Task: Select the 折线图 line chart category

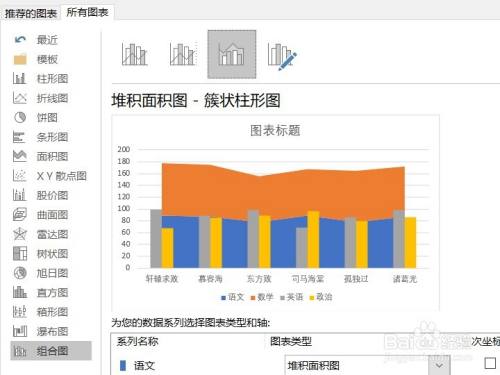Action: (x=41, y=98)
